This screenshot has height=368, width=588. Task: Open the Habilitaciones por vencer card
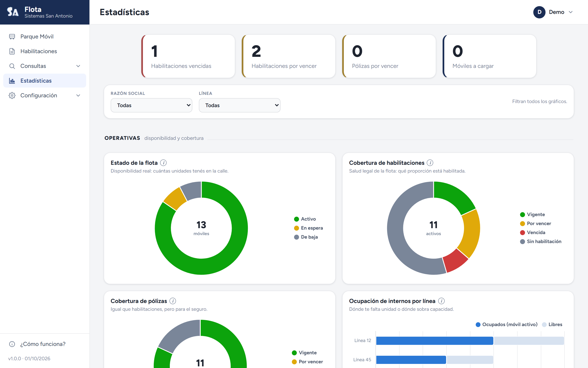(x=289, y=56)
